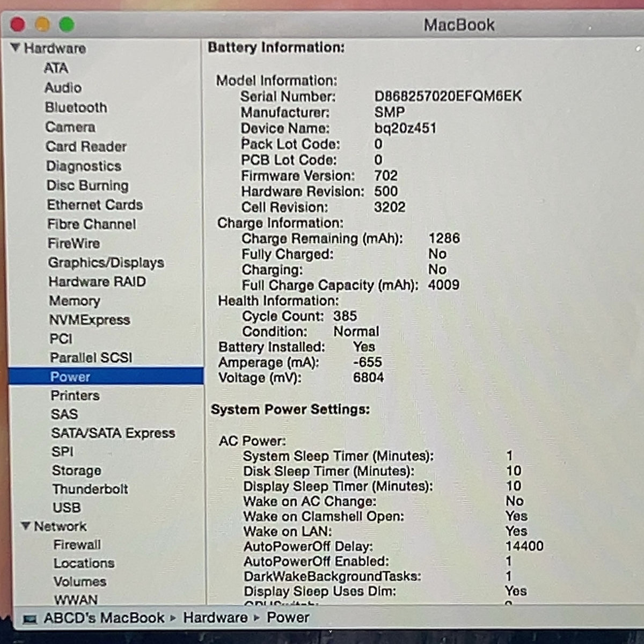
Task: Select Volumes under Network
Action: click(x=80, y=581)
